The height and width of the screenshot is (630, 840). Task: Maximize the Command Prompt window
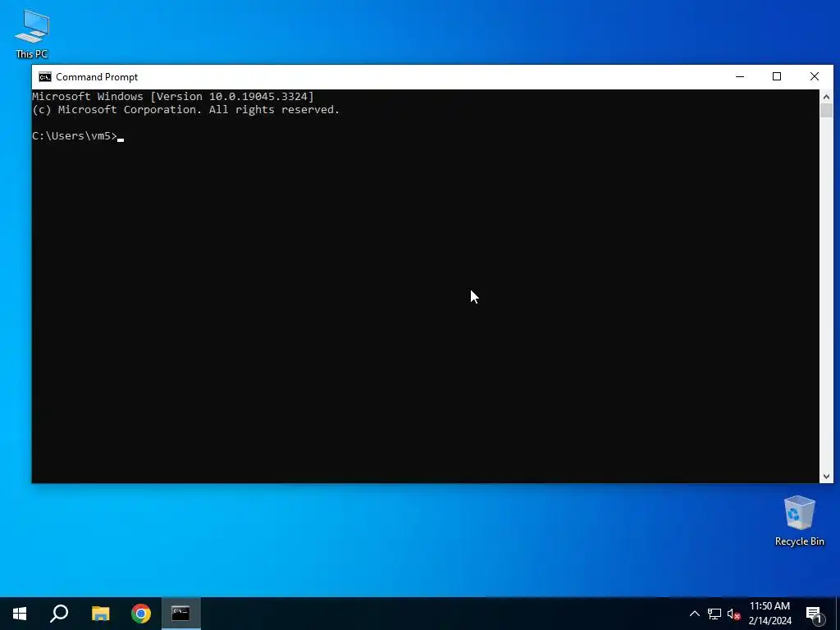tap(777, 76)
